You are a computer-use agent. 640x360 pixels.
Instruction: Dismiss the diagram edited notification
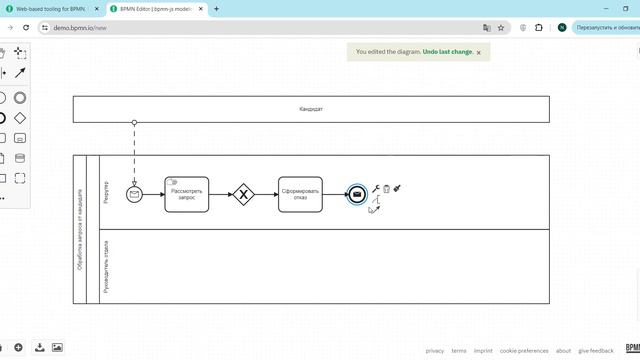[x=479, y=53]
